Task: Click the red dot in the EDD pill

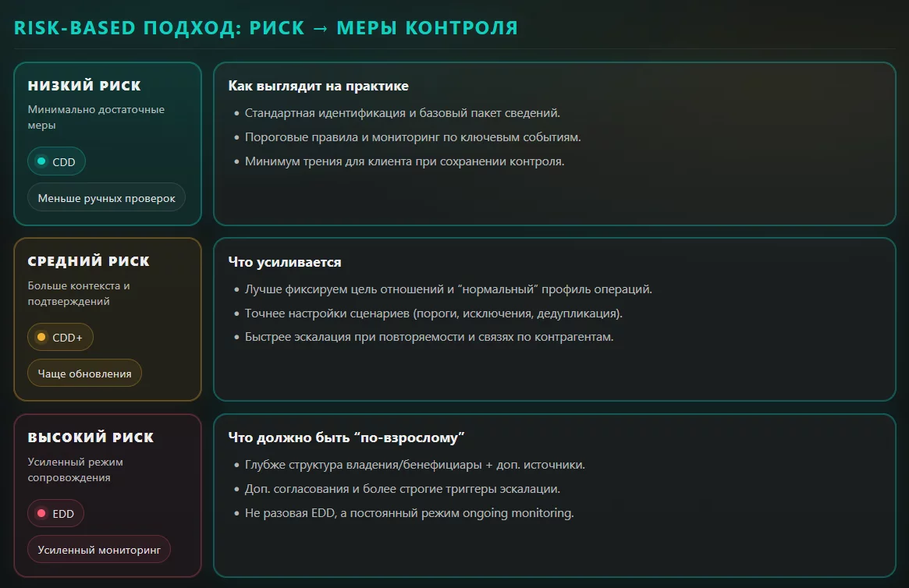Action: point(41,514)
